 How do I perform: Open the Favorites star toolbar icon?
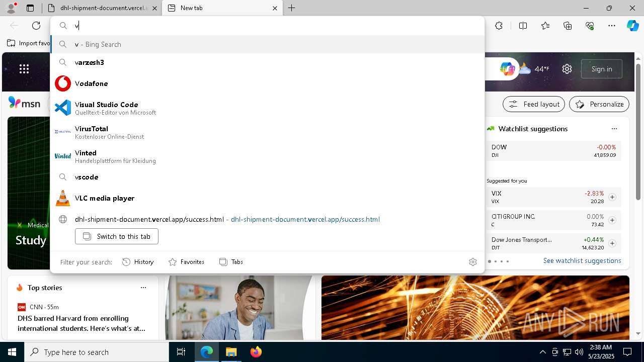pos(545,26)
